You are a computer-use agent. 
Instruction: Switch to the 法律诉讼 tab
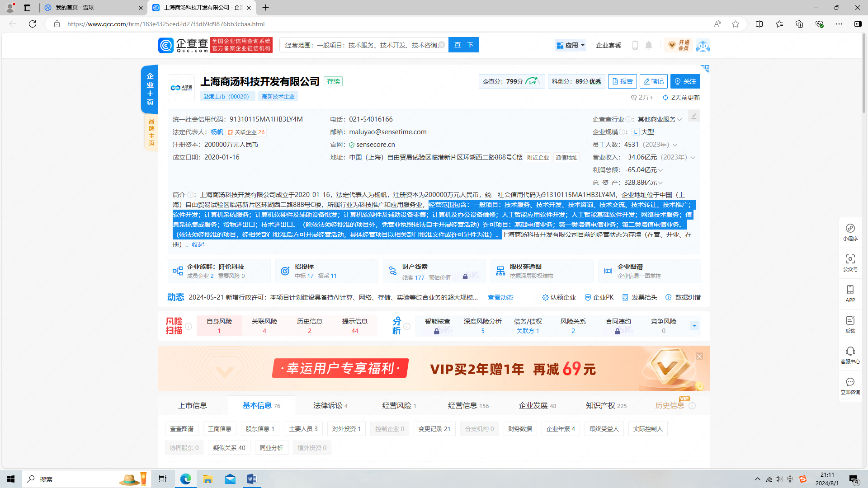(330, 405)
